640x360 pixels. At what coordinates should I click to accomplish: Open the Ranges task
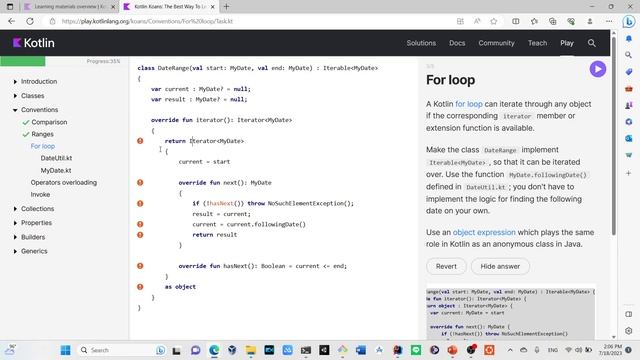tap(42, 134)
